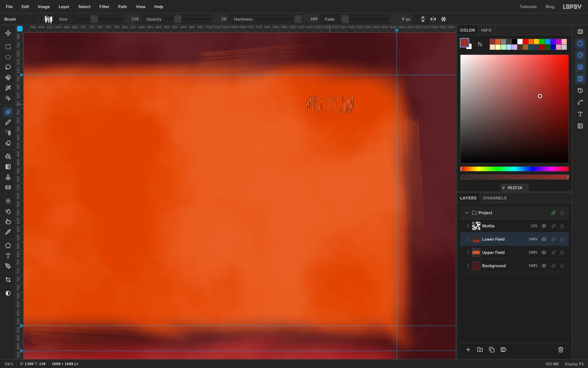Select the Upper Field layer thumbnail
This screenshot has height=368, width=588.
pos(476,252)
